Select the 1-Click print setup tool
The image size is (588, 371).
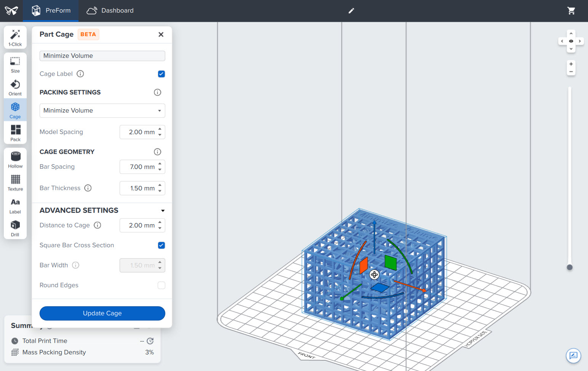coord(15,37)
